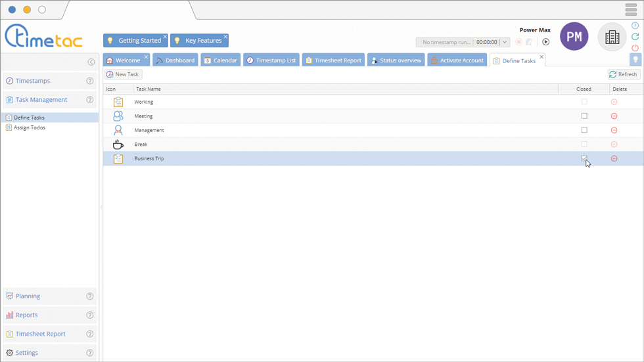Image resolution: width=644 pixels, height=362 pixels.
Task: Start timestamp with the play button
Action: pos(545,42)
